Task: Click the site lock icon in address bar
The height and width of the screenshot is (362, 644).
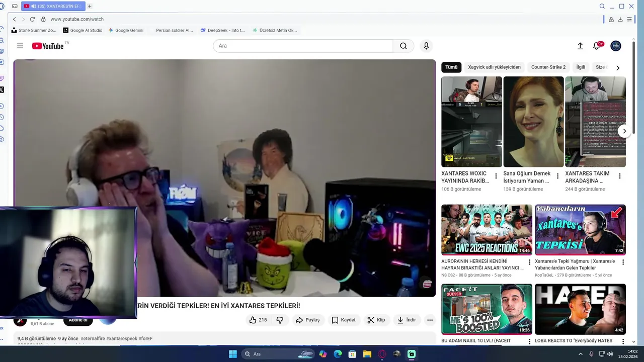Action: (x=43, y=19)
